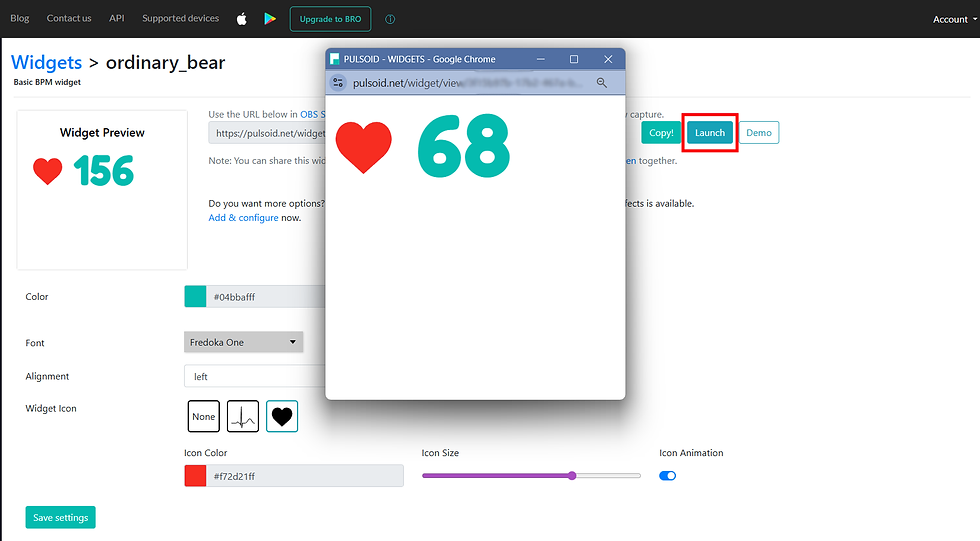Click the site info icon in popup address bar
The image size is (980, 541).
[338, 82]
